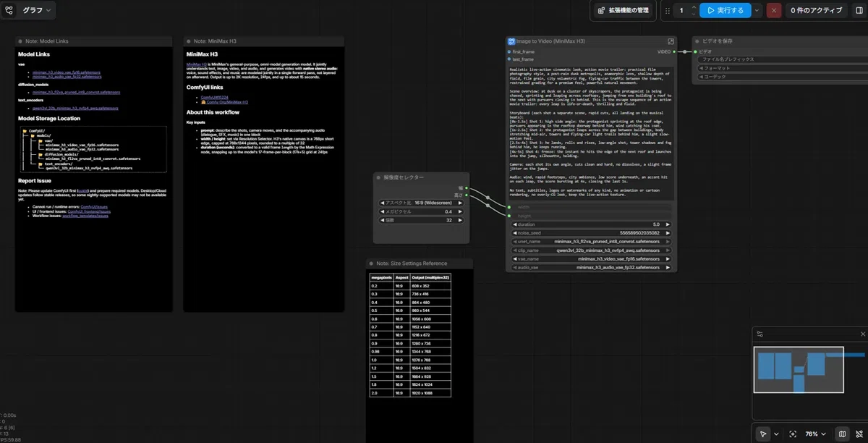Collapse the ビデオを保存 node via its dot
868x443 pixels.
point(697,41)
